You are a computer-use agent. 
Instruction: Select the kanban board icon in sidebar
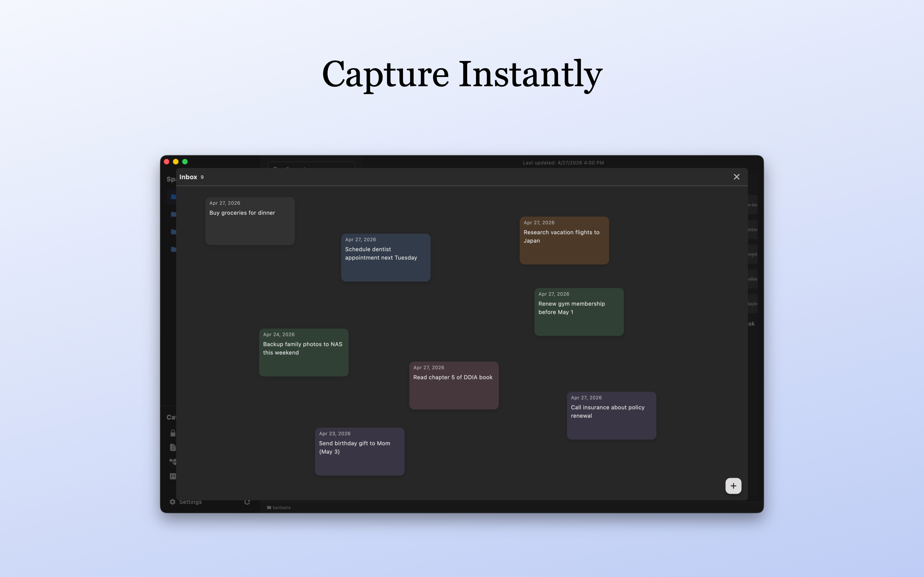pyautogui.click(x=173, y=476)
